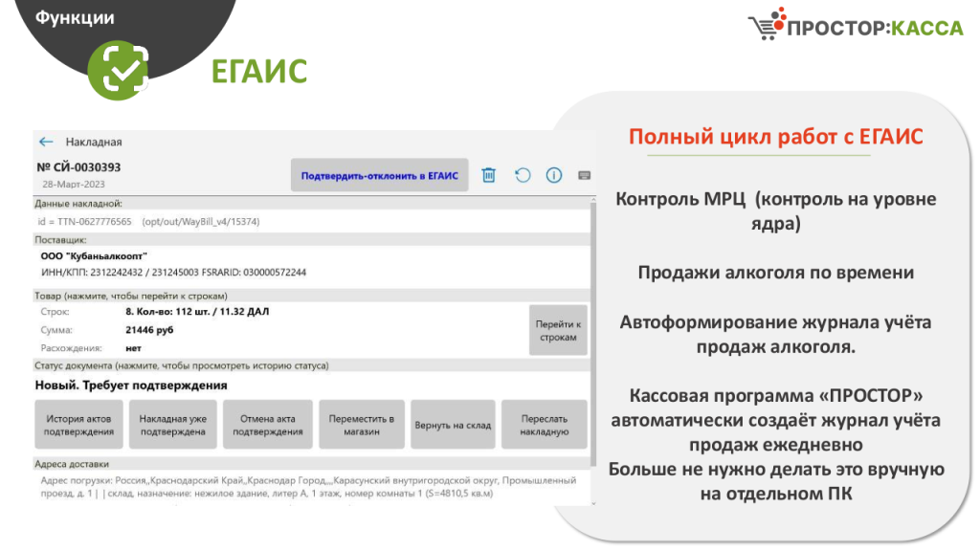
Task: Click the Товар section header to open rows
Action: click(x=311, y=296)
